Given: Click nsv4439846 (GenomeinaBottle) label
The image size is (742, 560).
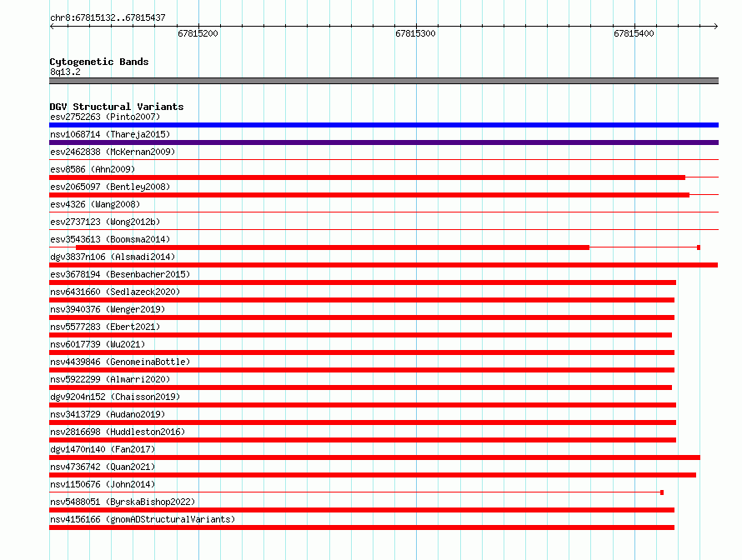Looking at the screenshot, I should coord(120,362).
